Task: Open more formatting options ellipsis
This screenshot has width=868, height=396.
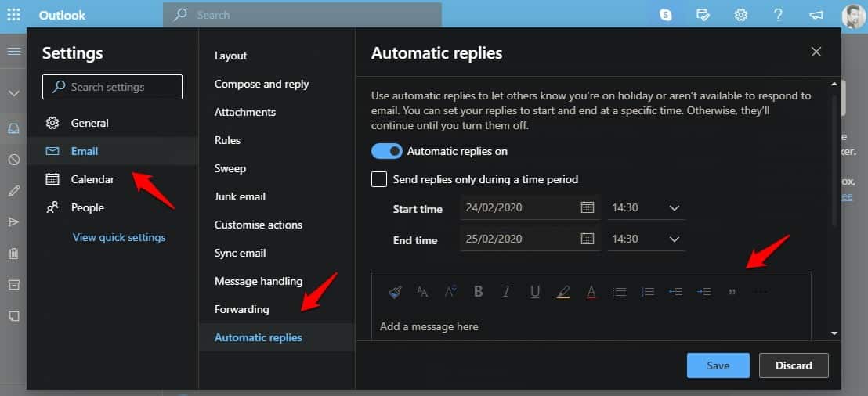Action: click(x=761, y=291)
